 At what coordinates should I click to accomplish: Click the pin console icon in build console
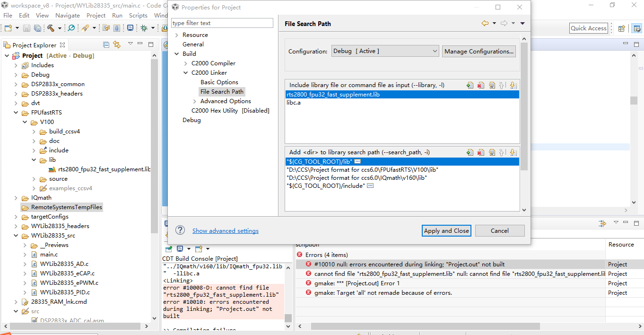[x=169, y=248]
